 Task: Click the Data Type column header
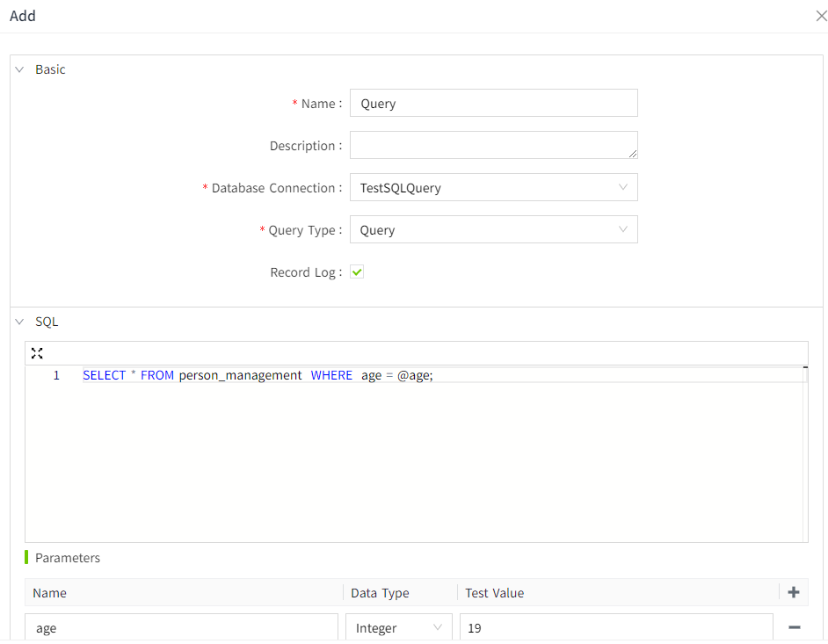[380, 593]
